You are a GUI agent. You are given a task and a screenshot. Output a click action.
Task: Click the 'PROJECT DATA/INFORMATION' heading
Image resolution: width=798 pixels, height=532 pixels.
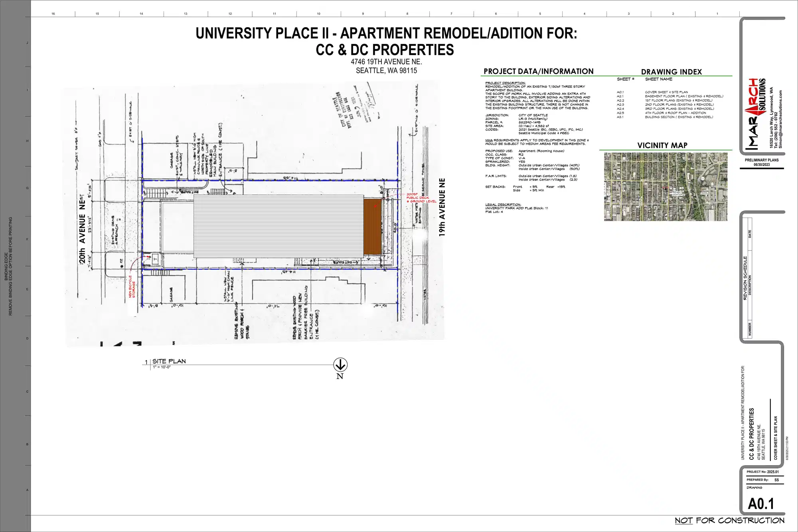(539, 71)
